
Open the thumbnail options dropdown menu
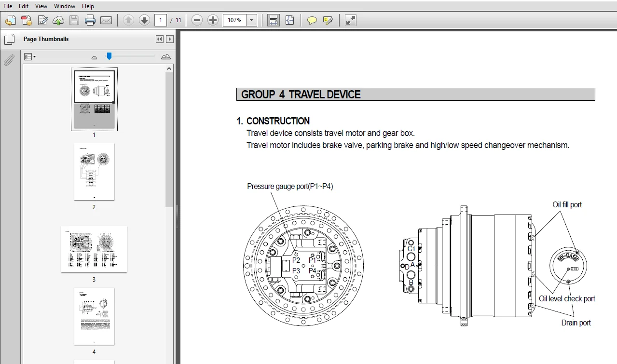[30, 57]
